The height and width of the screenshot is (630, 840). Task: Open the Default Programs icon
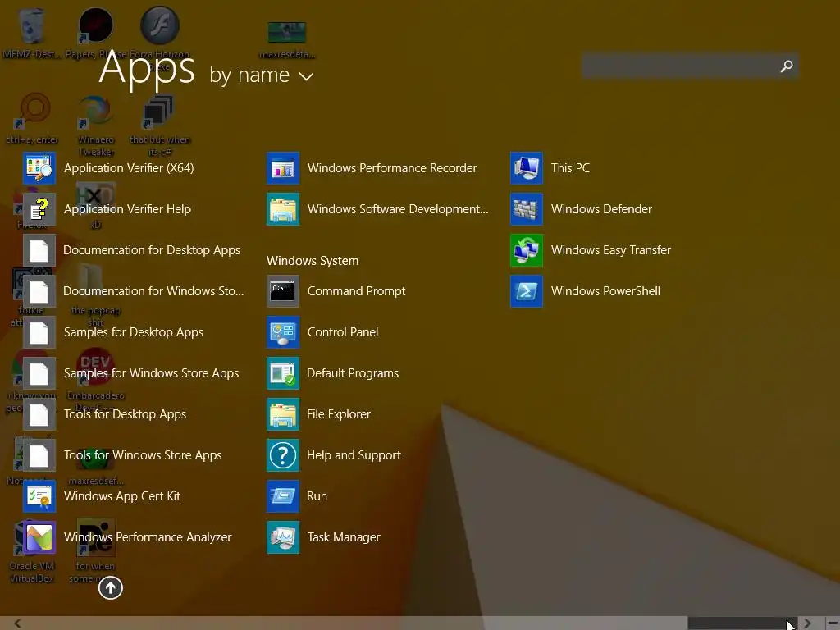coord(283,373)
